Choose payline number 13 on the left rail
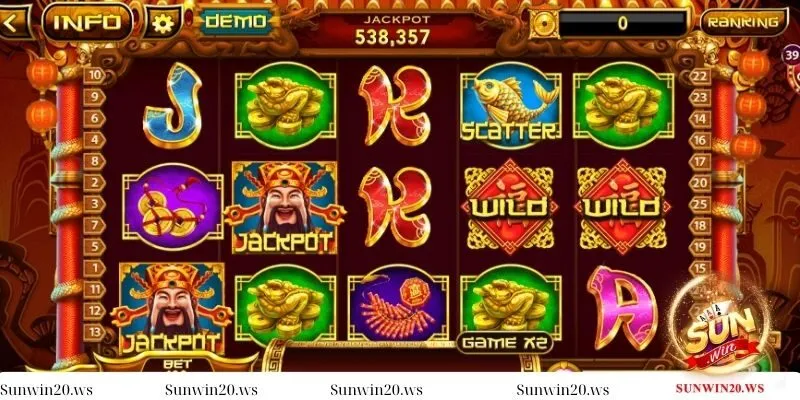This screenshot has height=400, width=800. point(94,333)
